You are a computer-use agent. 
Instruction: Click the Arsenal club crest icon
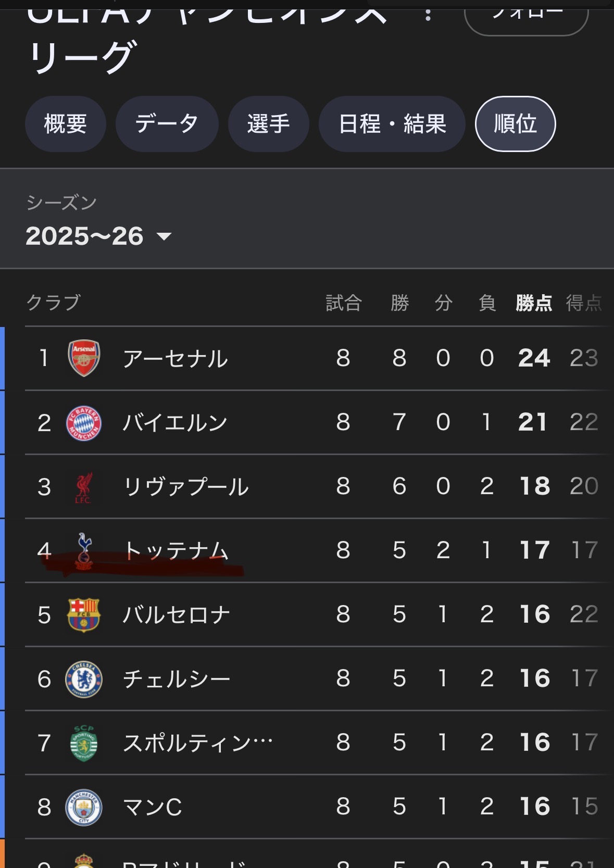pyautogui.click(x=84, y=358)
